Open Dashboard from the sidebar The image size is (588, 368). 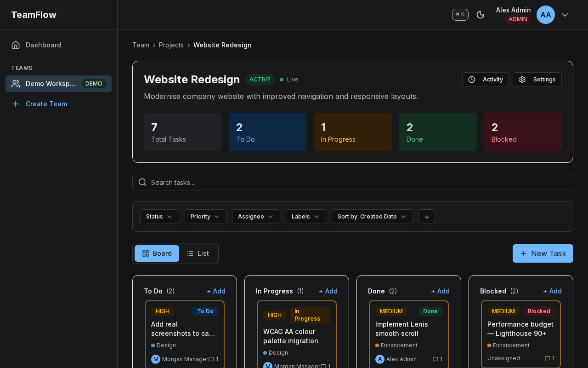[x=43, y=45]
